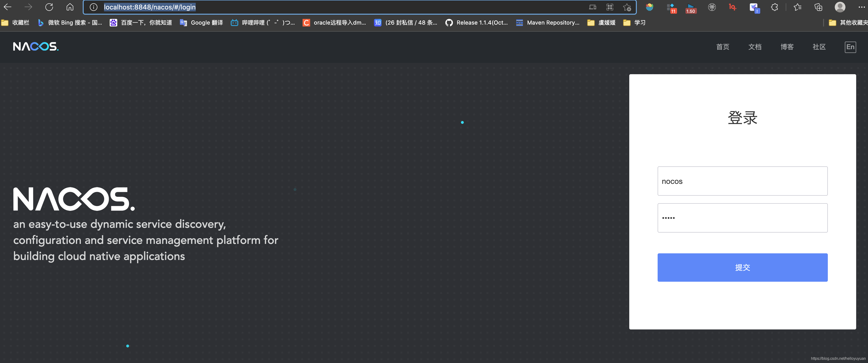Open the app-available devices icon in address bar
The width and height of the screenshot is (868, 363).
click(x=593, y=7)
